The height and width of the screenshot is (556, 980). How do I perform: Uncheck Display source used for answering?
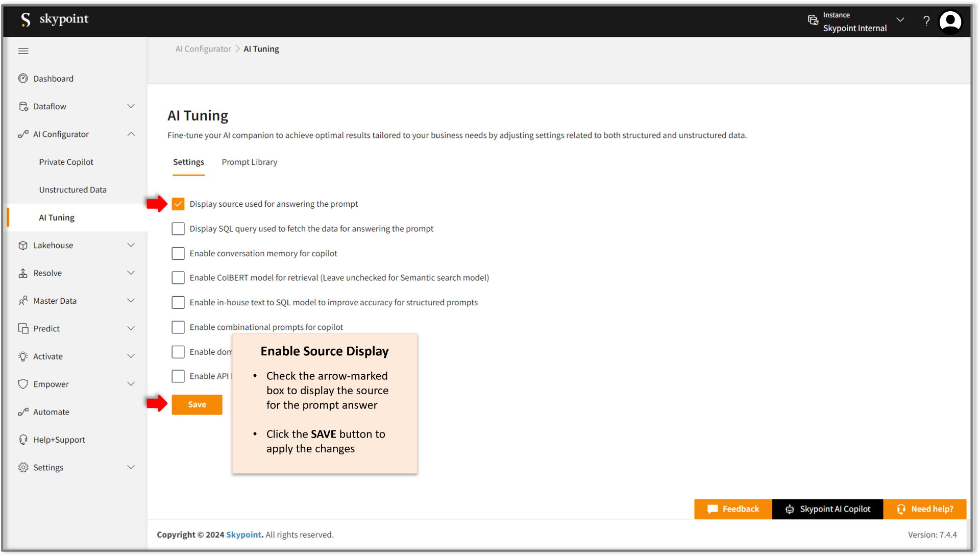[x=178, y=204]
